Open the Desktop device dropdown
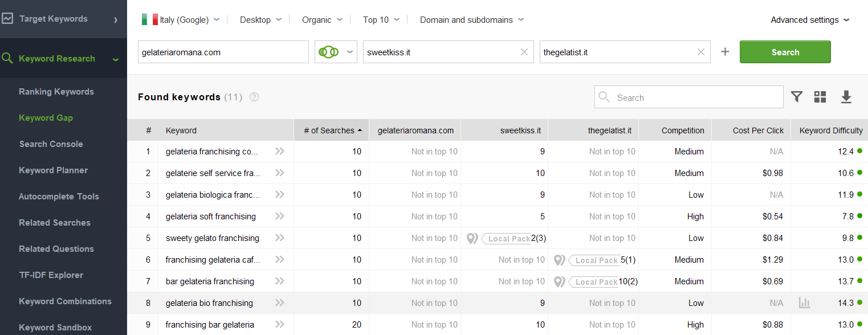This screenshot has height=335, width=868. [x=260, y=19]
